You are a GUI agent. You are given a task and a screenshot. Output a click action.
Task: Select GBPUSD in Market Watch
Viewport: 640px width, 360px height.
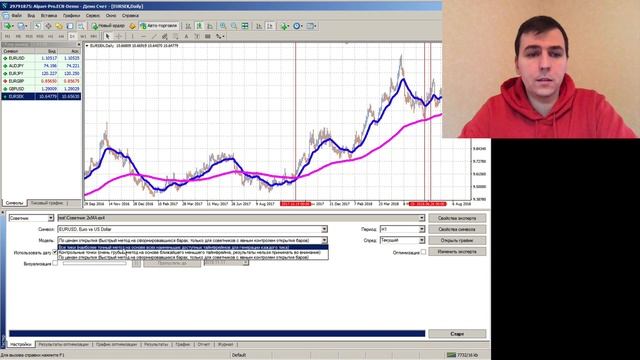tap(41, 89)
